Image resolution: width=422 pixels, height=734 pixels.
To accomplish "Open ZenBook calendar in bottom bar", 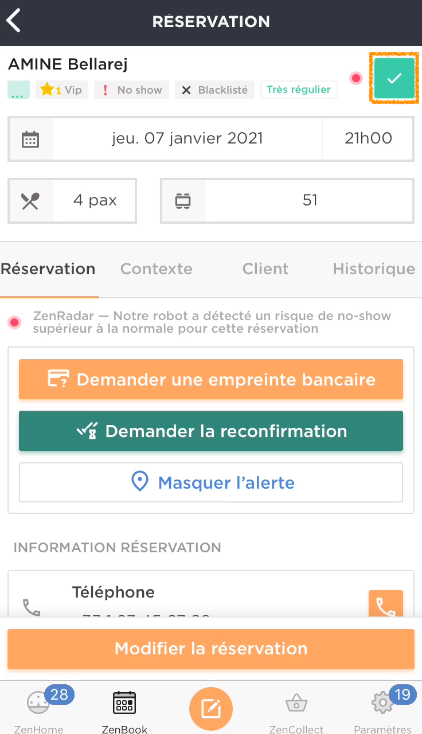I will (x=125, y=709).
